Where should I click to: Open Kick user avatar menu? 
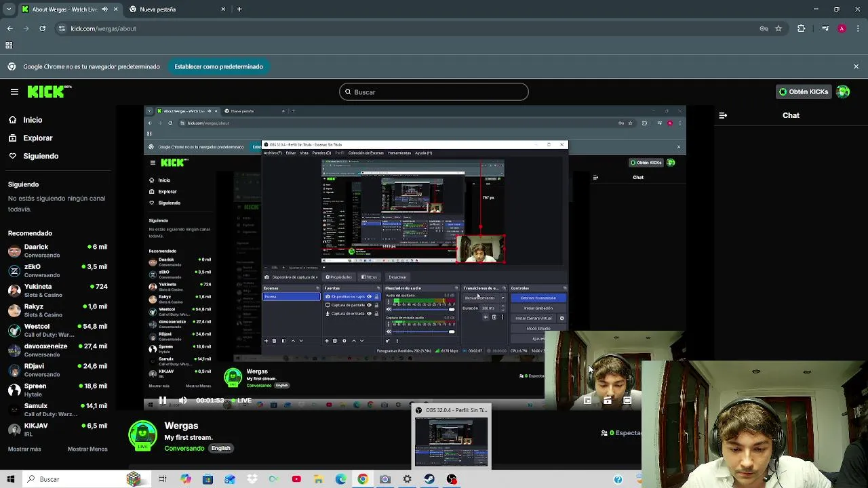point(843,91)
